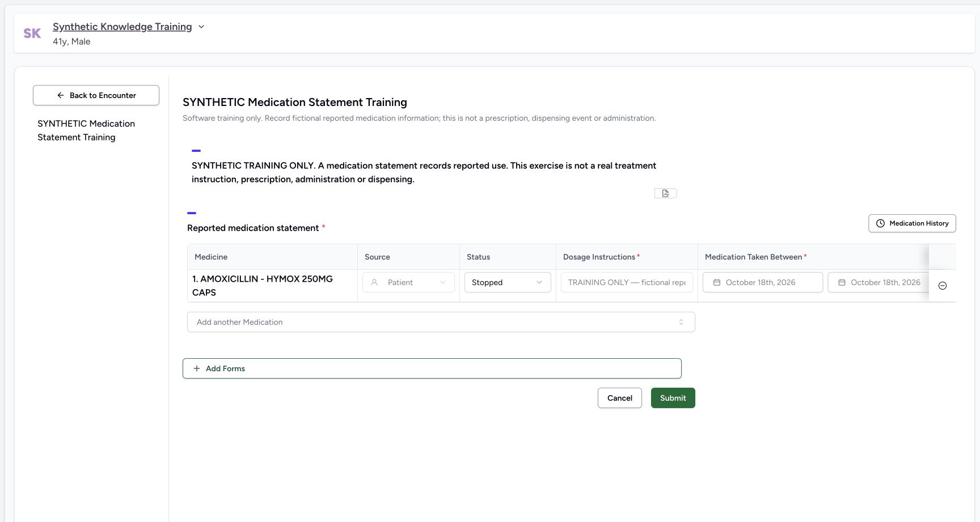Screen dimensions: 980x522
Task: Open Medication History
Action: 912,223
